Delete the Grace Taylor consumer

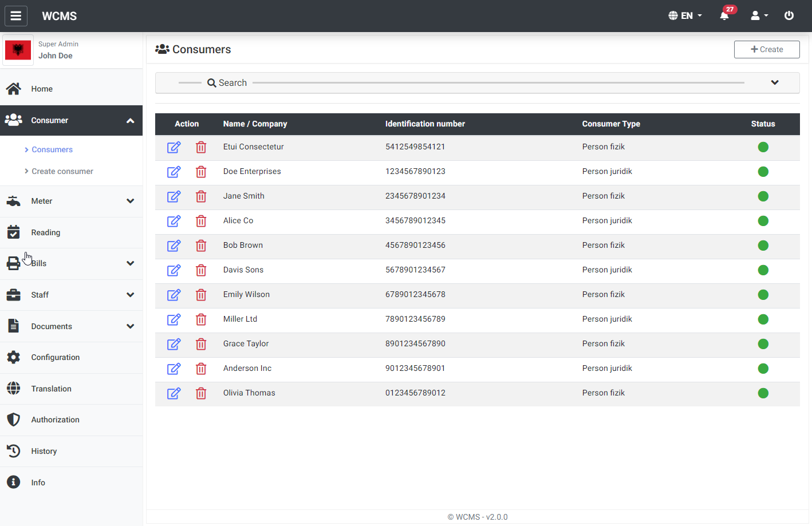(x=201, y=344)
